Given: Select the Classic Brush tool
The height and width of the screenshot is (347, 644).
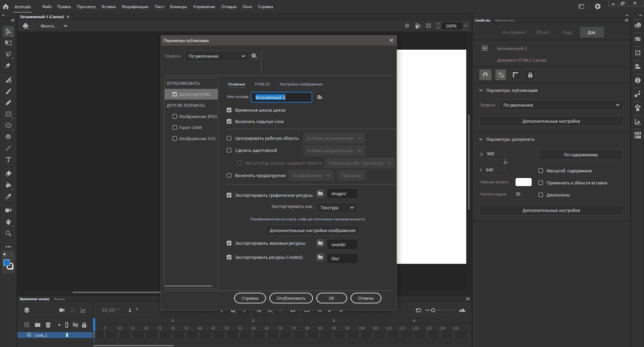Looking at the screenshot, I should 8,91.
